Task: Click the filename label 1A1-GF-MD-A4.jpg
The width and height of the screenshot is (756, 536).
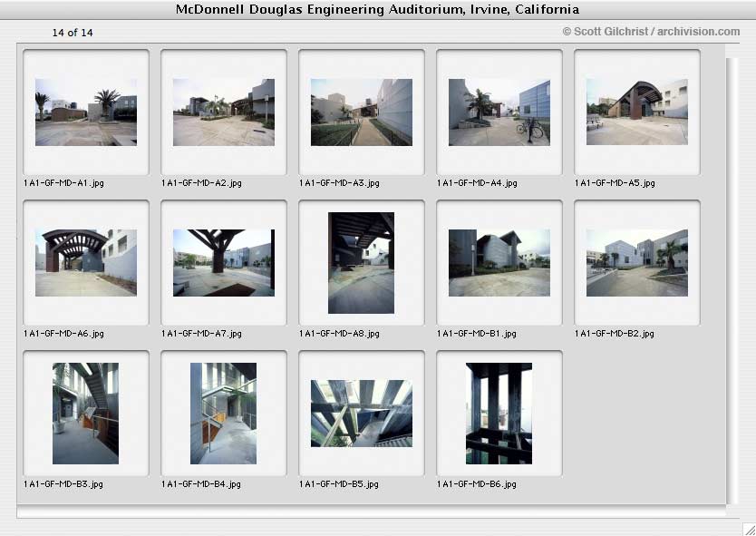Action: tap(478, 183)
